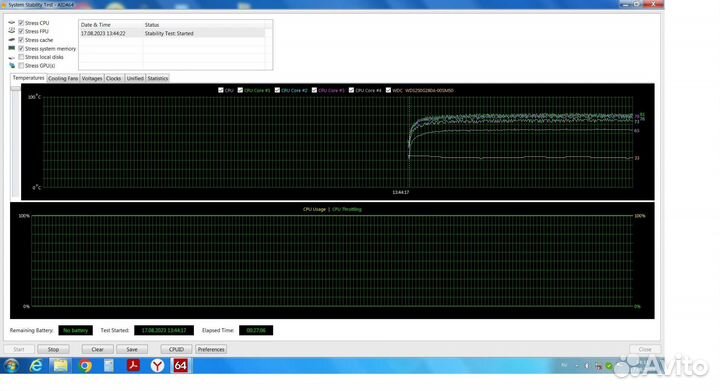Viewport: 720px width, 391px height.
Task: Launch Internet Explorer from the taskbar
Action: (x=36, y=366)
